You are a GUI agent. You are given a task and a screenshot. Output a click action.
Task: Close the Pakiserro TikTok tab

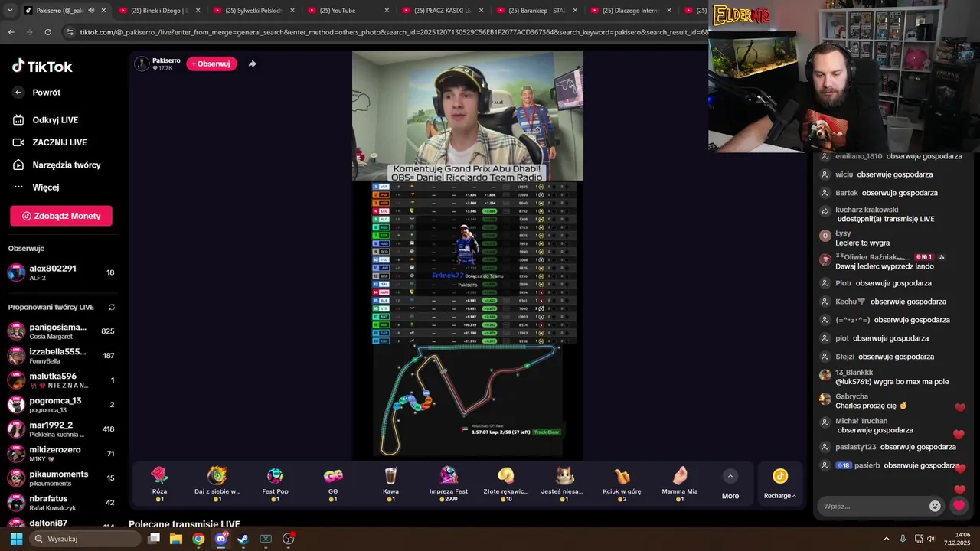pyautogui.click(x=103, y=11)
